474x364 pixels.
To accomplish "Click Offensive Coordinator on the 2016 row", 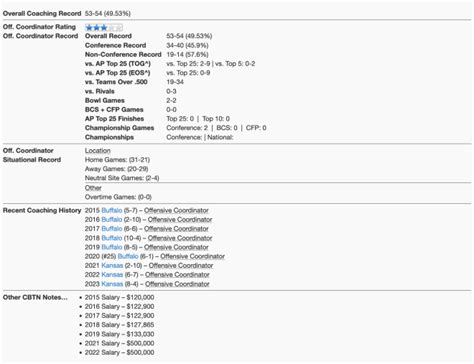I will click(180, 220).
